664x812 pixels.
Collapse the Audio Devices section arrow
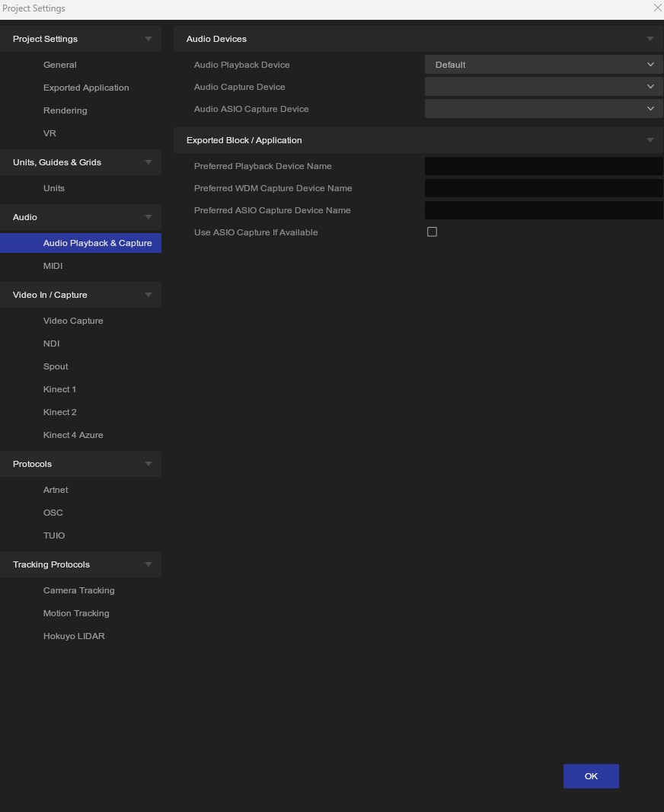[x=650, y=39]
